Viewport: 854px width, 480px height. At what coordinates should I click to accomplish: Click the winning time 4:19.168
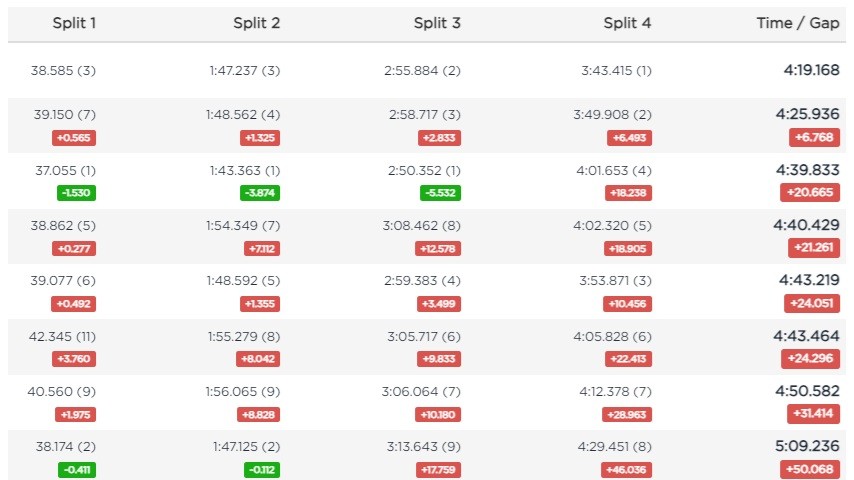(811, 71)
